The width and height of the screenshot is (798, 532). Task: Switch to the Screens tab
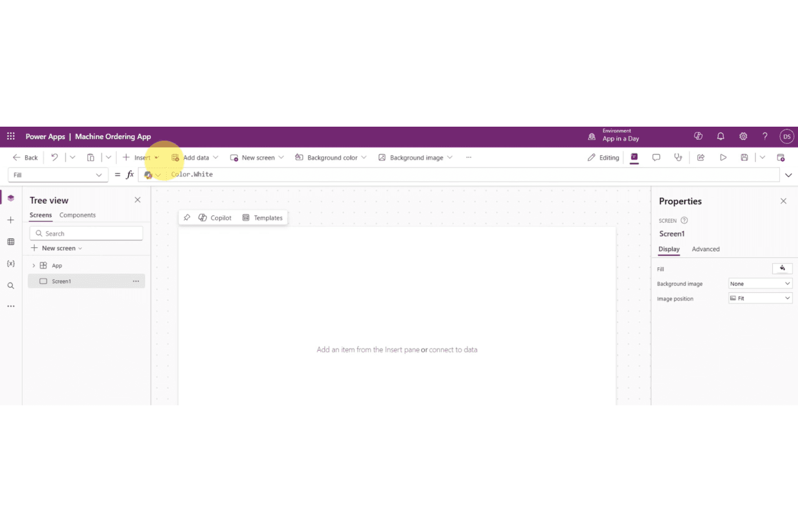click(x=40, y=215)
